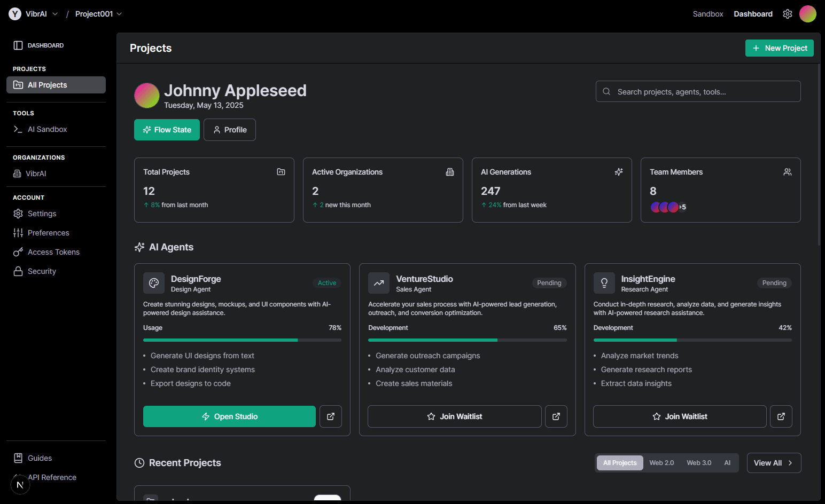Image resolution: width=825 pixels, height=504 pixels.
Task: Click the team member avatars stack
Action: tap(668, 207)
